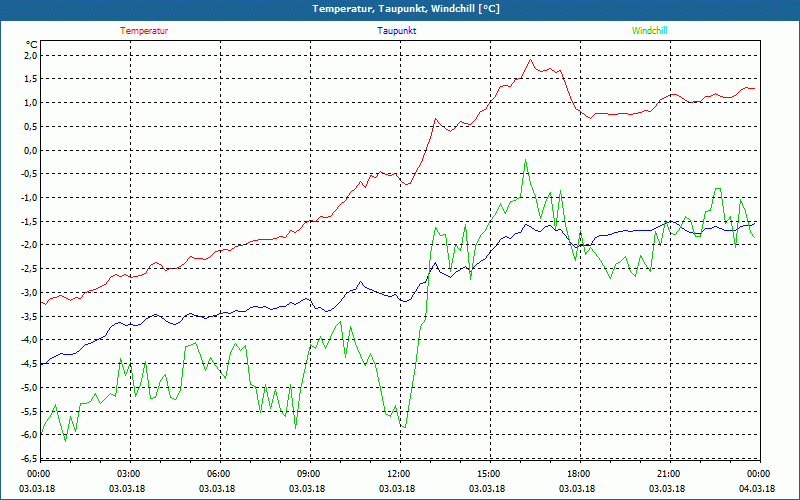Click the -0,5 y-axis value
The width and height of the screenshot is (800, 500).
30,173
